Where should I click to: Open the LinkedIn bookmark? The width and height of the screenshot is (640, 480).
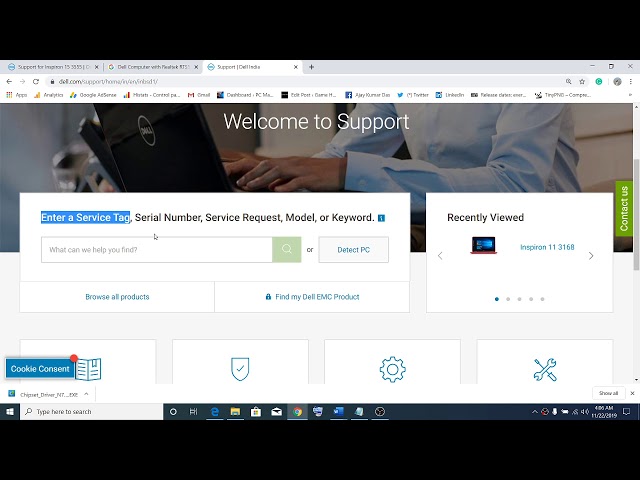[450, 95]
